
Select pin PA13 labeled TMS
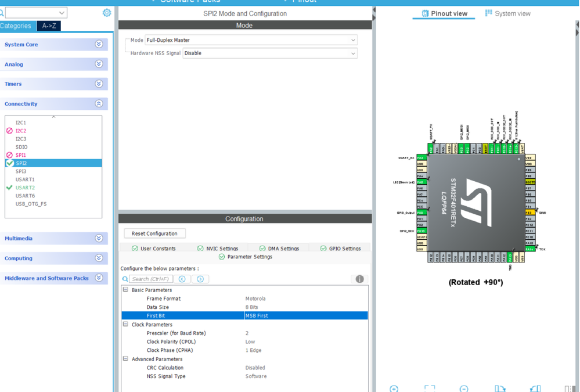510,257
